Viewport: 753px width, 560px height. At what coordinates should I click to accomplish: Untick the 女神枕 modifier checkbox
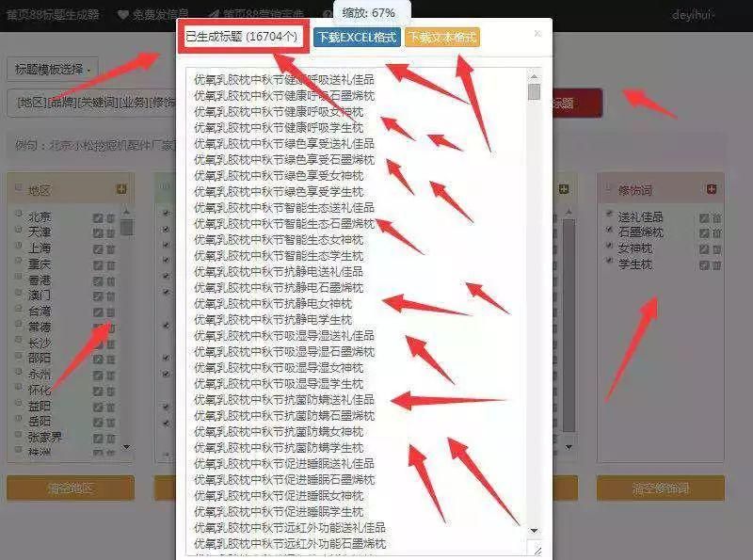[x=609, y=245]
